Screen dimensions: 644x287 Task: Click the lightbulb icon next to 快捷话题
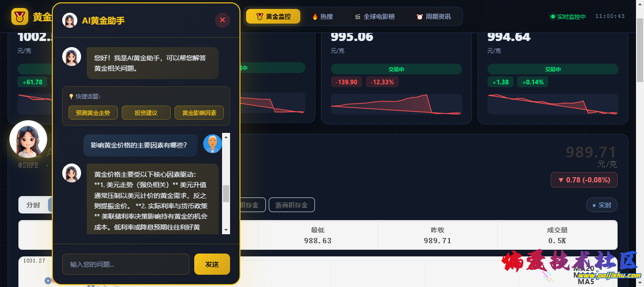coord(71,97)
